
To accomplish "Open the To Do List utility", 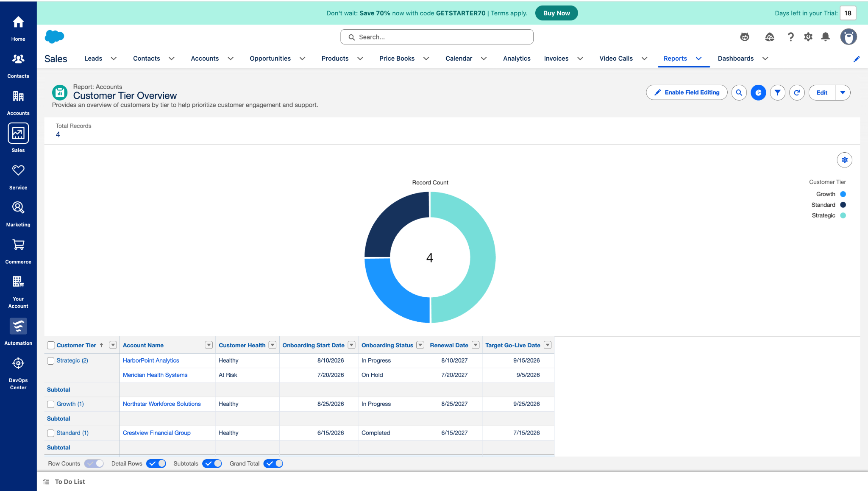I will click(64, 482).
